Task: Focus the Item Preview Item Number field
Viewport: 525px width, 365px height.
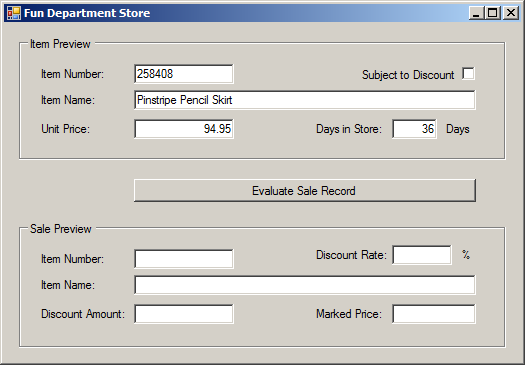Action: pyautogui.click(x=183, y=74)
